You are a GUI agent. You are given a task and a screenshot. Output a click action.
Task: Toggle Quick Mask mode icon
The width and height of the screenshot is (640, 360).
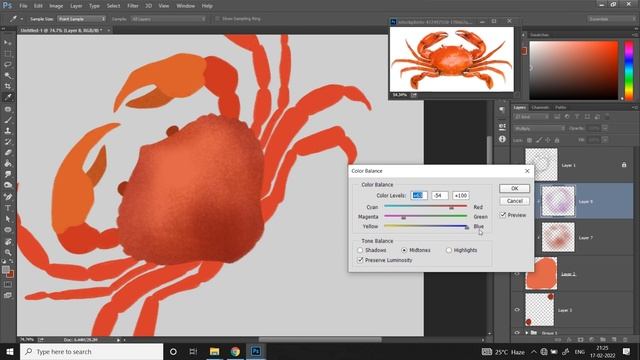(x=8, y=284)
